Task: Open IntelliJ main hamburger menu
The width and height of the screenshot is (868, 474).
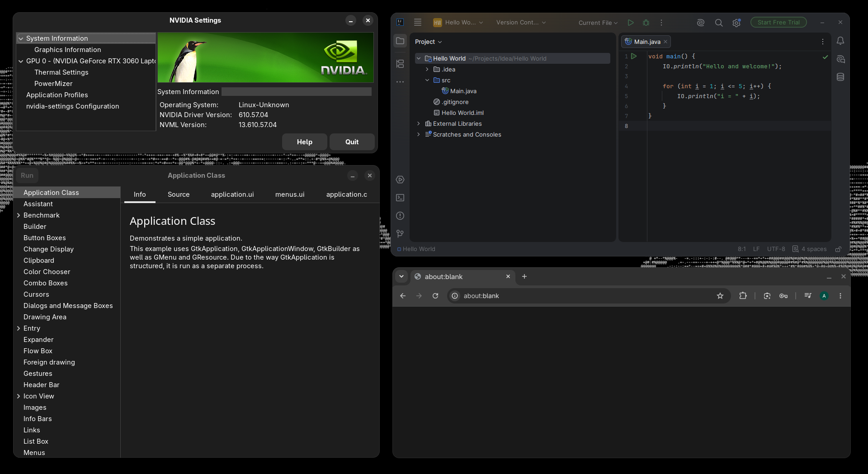Action: pyautogui.click(x=418, y=22)
